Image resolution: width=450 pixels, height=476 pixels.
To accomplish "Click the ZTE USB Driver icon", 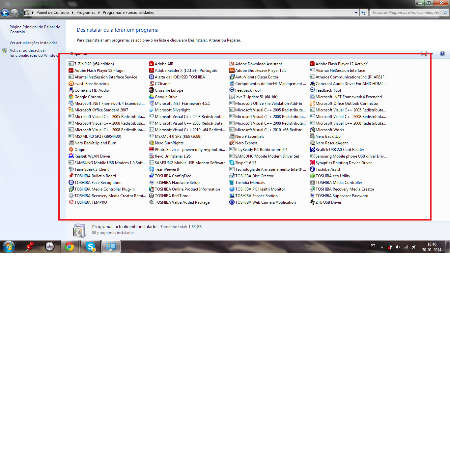I will click(x=312, y=202).
